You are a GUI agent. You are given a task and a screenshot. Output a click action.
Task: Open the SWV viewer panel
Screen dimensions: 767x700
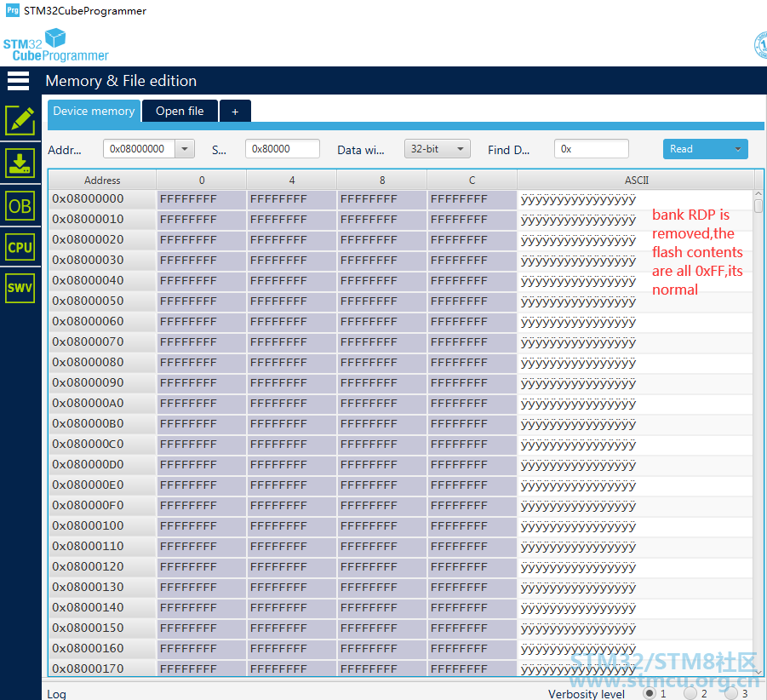(x=20, y=288)
